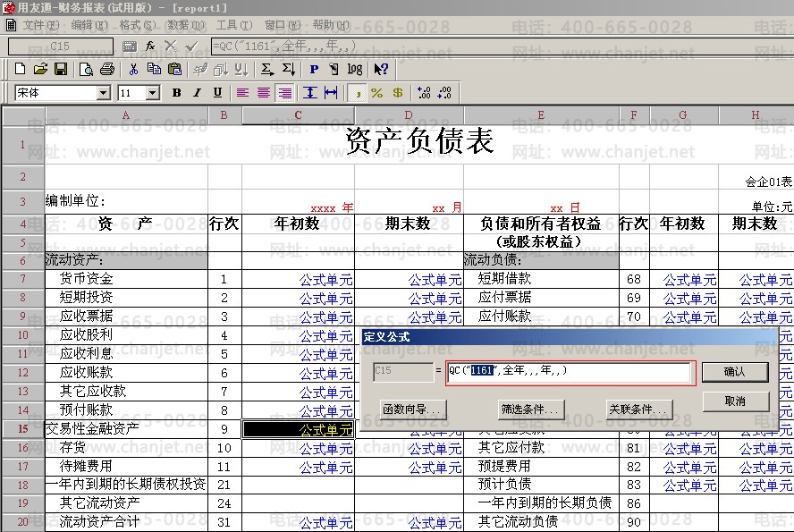Click the scissors cut icon

tap(133, 69)
